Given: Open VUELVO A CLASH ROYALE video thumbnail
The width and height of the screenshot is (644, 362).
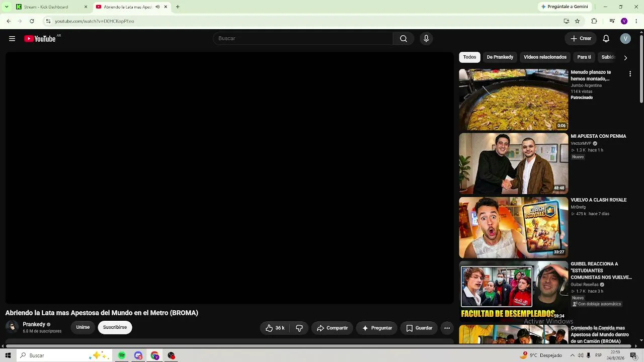Looking at the screenshot, I should (x=513, y=227).
